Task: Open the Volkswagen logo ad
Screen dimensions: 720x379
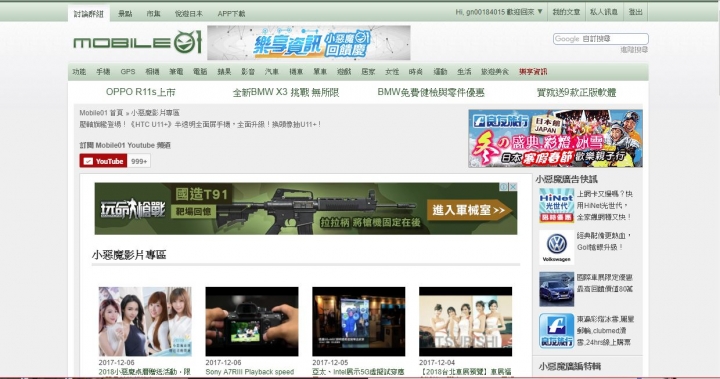Action: 557,247
